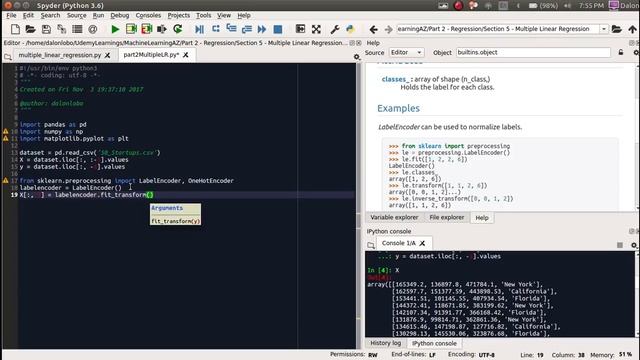Open the Help menu
Image resolution: width=640 pixels, height=360 pixels.
tap(244, 16)
